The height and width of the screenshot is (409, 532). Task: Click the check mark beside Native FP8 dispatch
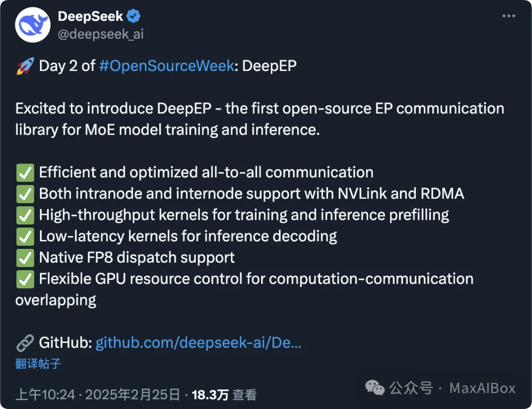[x=25, y=257]
